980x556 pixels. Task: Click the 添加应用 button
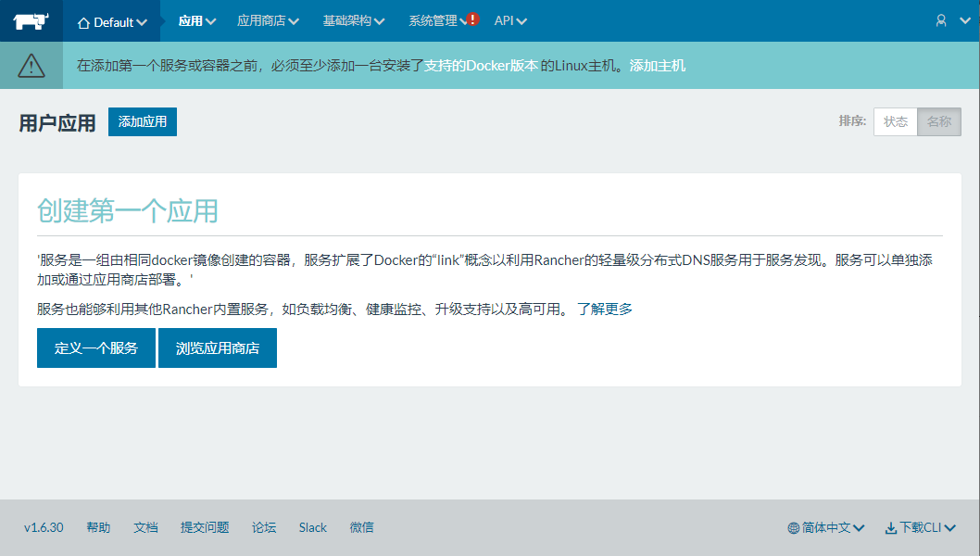[143, 121]
